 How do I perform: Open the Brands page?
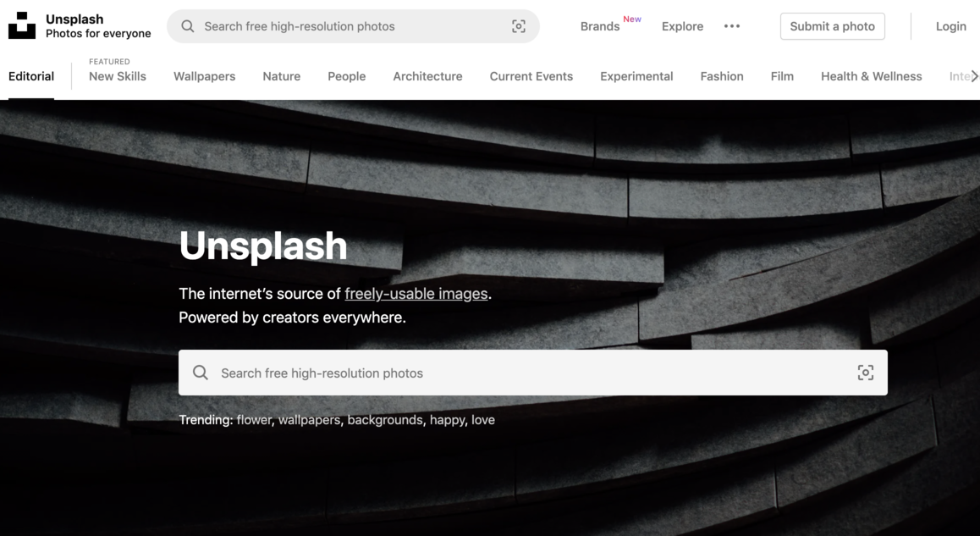pos(600,26)
